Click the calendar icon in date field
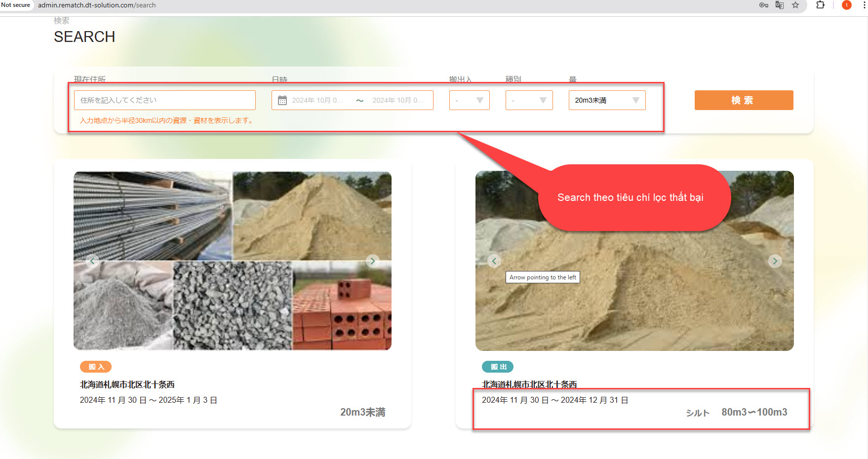The height and width of the screenshot is (459, 868). pos(282,101)
